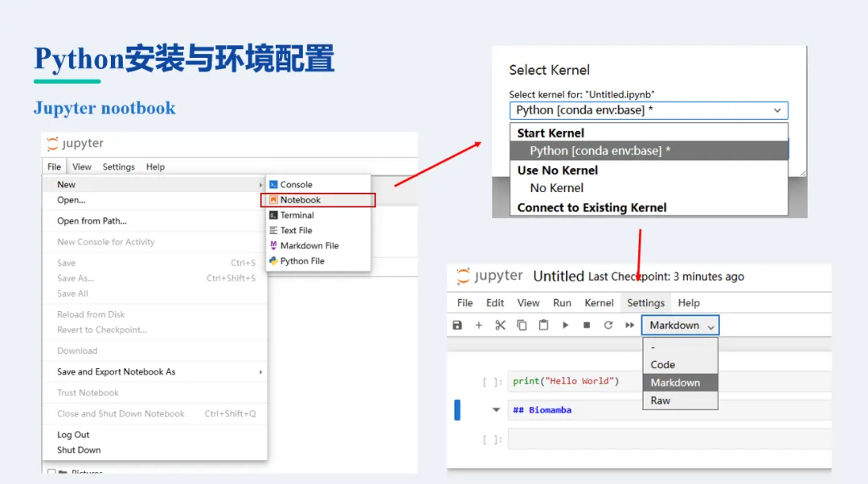
Task: Open Settings menu in left Jupyter window
Action: [118, 166]
